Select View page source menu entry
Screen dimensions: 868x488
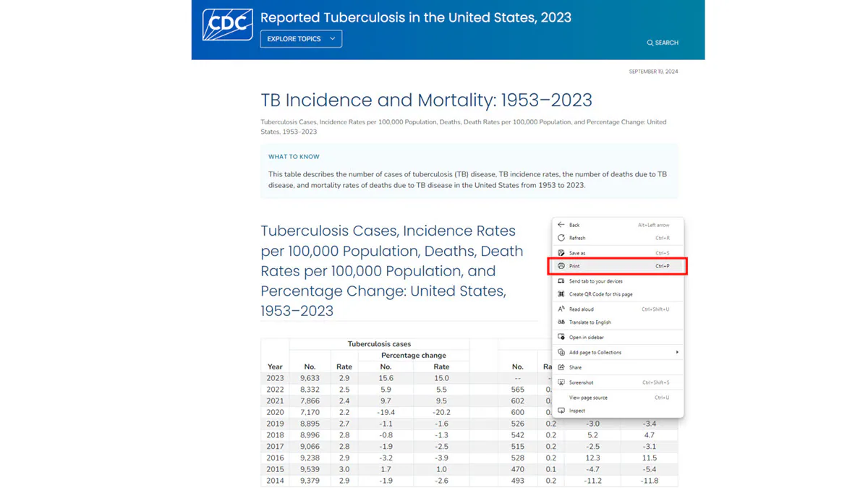[588, 398]
